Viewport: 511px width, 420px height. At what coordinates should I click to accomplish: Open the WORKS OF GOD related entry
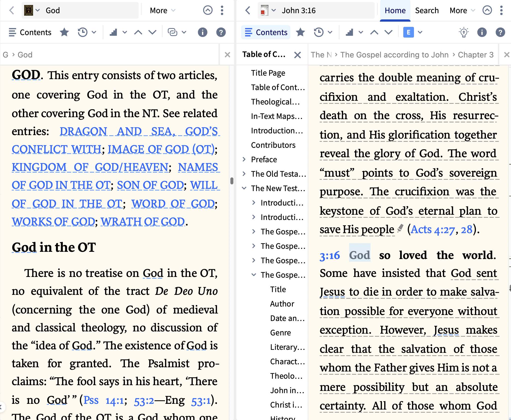pyautogui.click(x=53, y=222)
